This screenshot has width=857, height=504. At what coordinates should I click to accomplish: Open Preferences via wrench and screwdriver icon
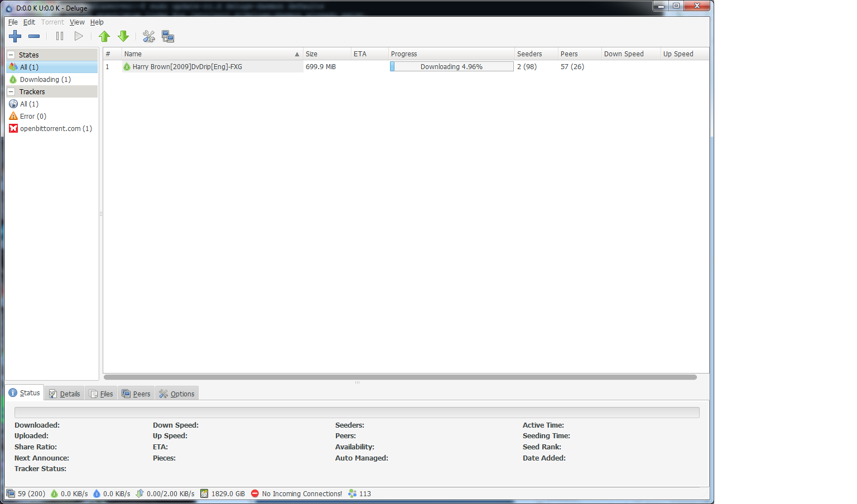(x=148, y=36)
